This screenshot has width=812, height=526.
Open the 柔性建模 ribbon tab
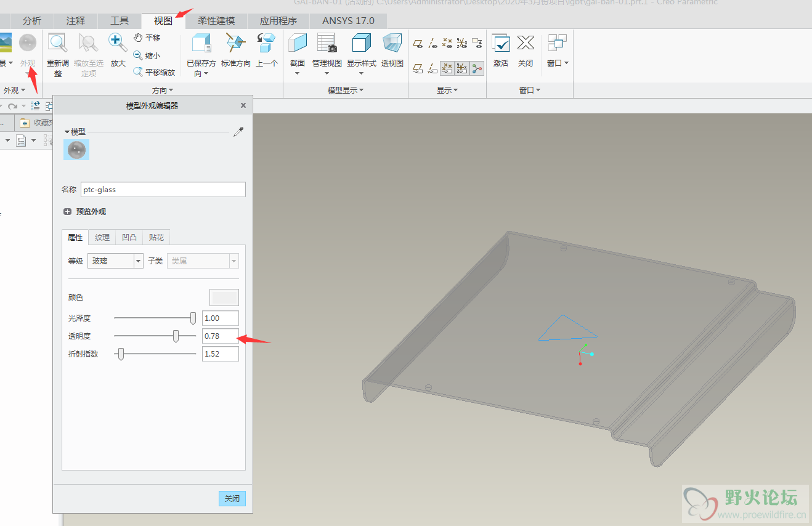click(x=216, y=20)
